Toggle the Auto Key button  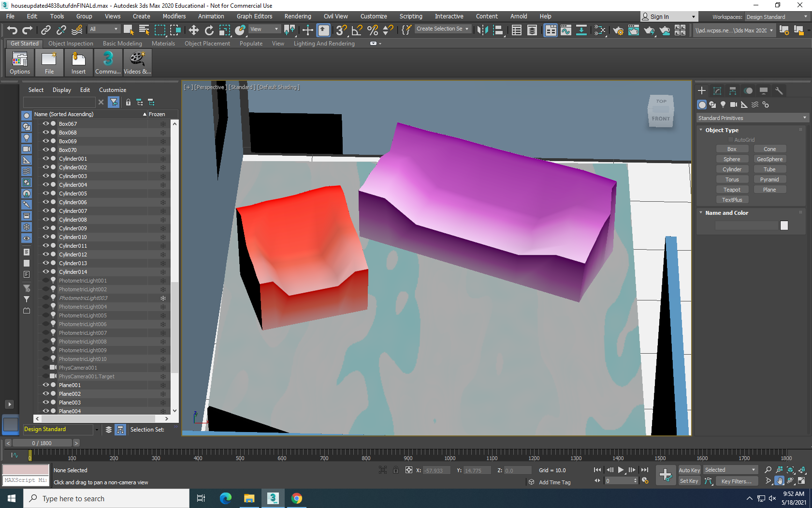[x=689, y=470]
